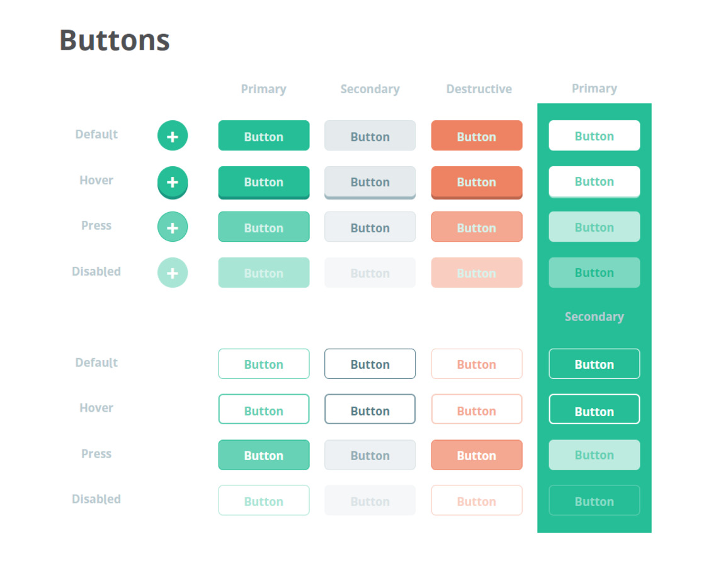Click the upper Hover row label

point(96,180)
